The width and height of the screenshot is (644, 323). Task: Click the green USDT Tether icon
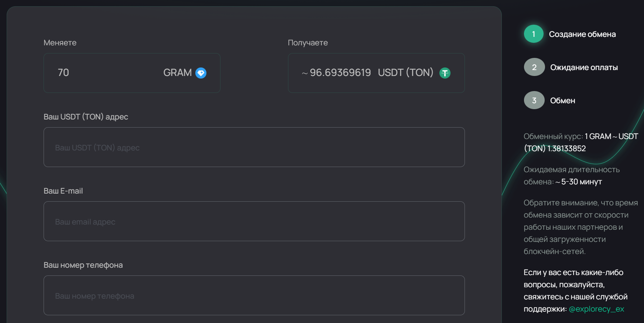(x=445, y=73)
